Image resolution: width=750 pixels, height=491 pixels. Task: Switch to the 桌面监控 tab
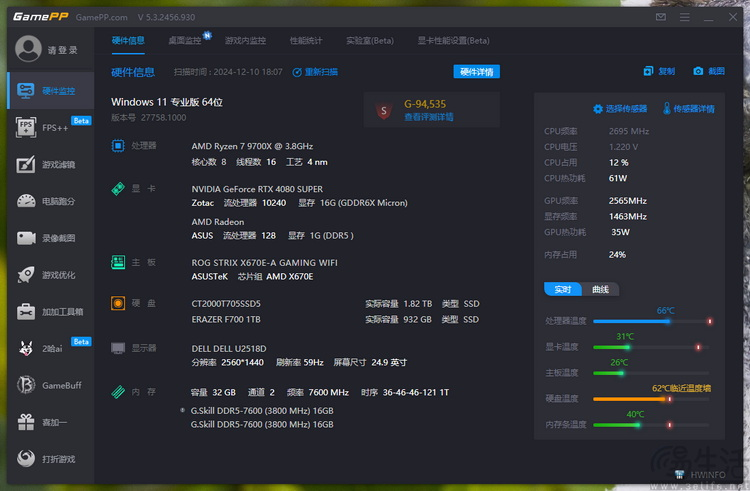click(185, 41)
